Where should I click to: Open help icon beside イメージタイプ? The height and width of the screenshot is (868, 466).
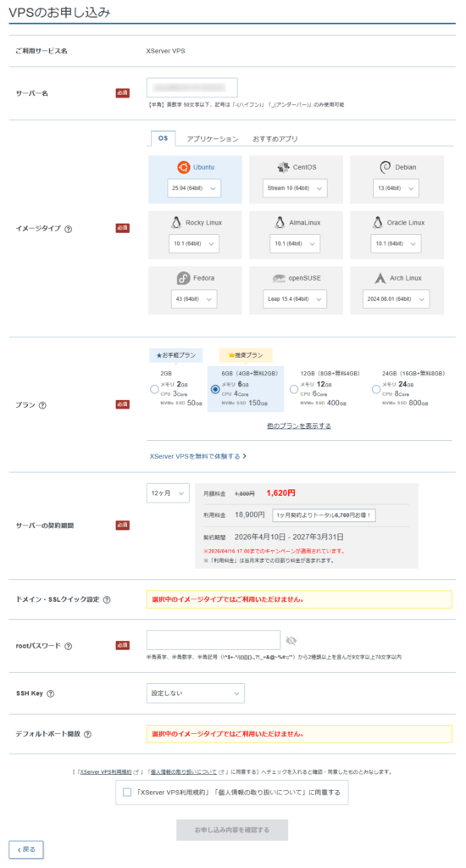click(69, 229)
